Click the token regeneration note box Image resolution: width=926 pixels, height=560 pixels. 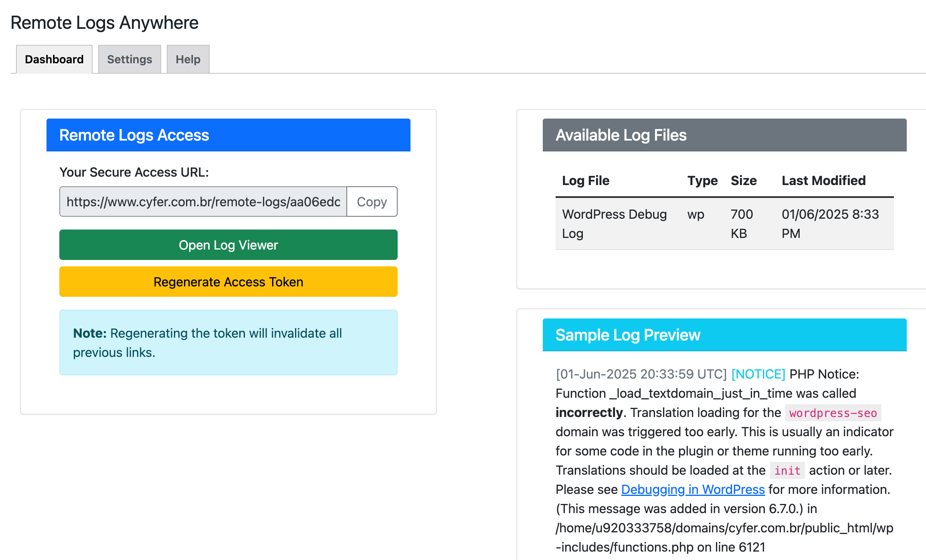228,342
